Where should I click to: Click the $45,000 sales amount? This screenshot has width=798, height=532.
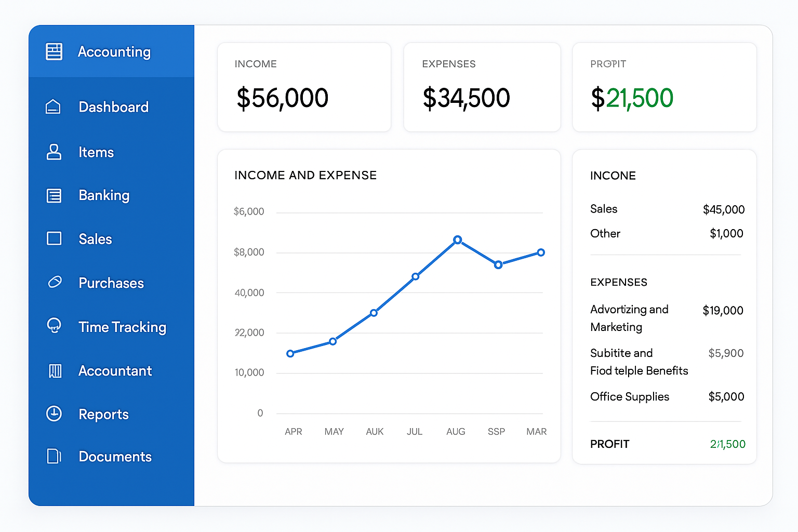[724, 209]
